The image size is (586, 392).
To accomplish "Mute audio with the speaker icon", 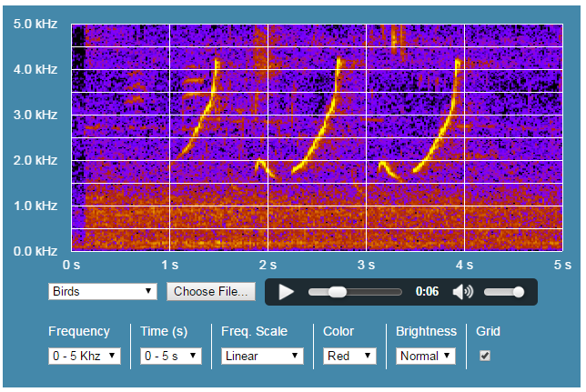I will coord(463,292).
